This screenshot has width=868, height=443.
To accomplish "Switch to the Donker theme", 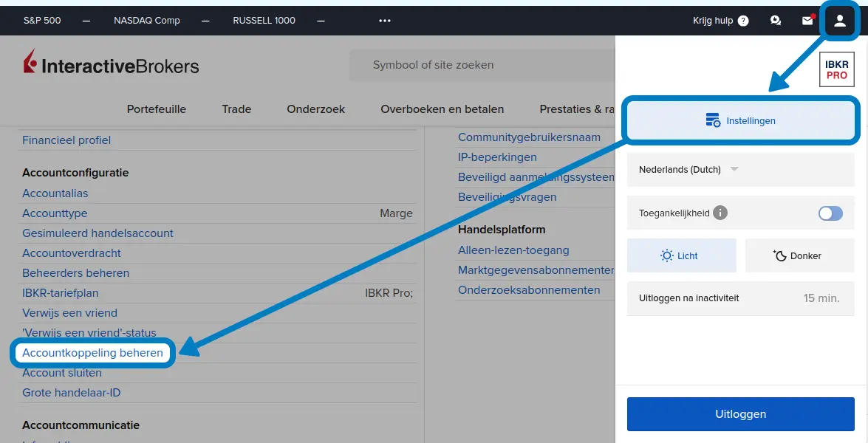I will tap(799, 255).
